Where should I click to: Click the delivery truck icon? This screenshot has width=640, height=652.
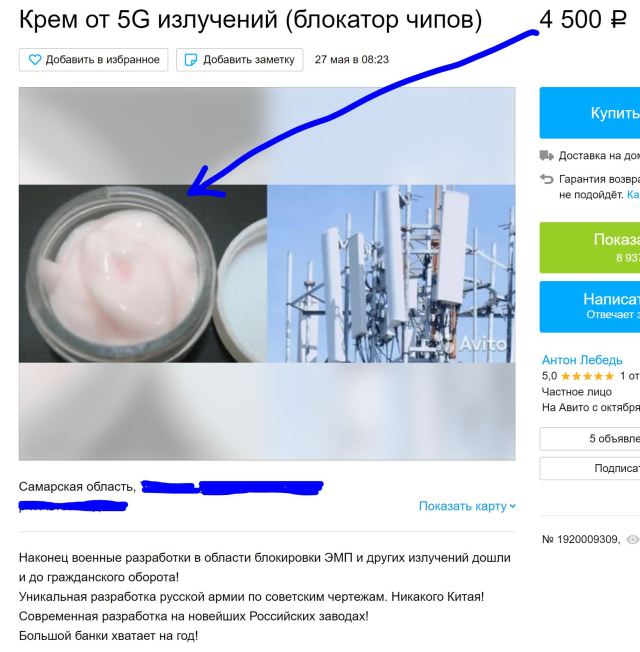546,156
